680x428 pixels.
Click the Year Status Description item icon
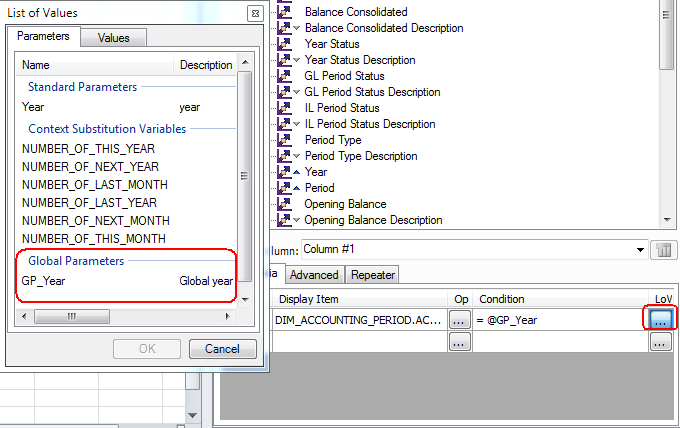coord(284,60)
